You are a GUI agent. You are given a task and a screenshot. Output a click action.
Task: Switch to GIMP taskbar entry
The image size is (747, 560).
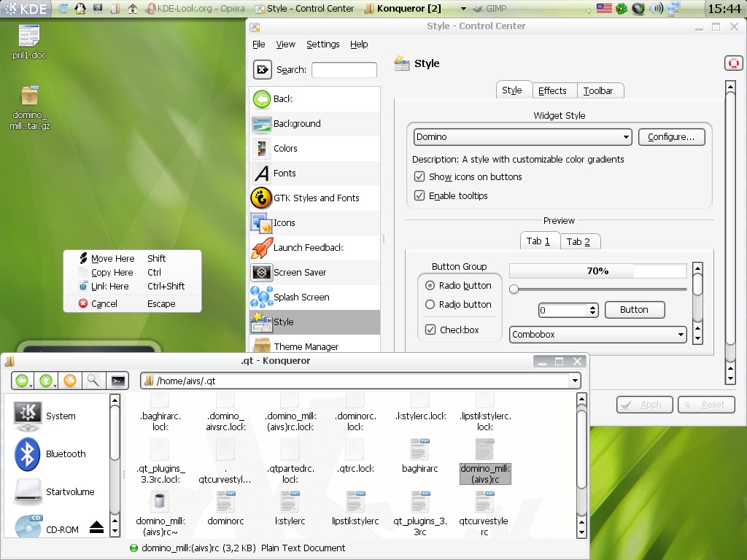coord(489,9)
